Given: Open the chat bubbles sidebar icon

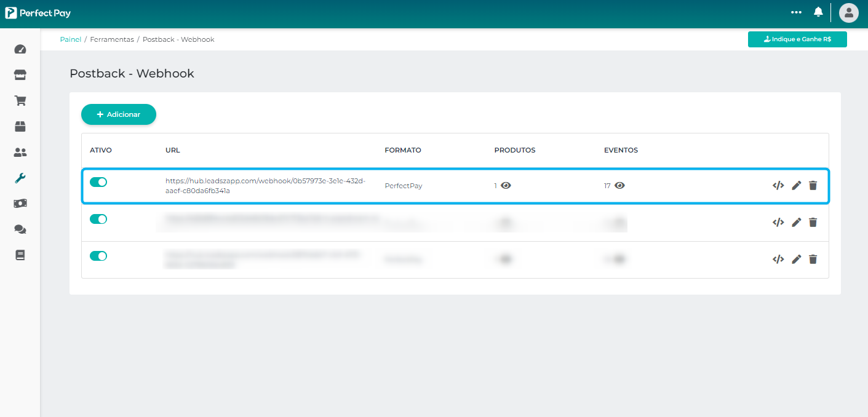Looking at the screenshot, I should [20, 229].
